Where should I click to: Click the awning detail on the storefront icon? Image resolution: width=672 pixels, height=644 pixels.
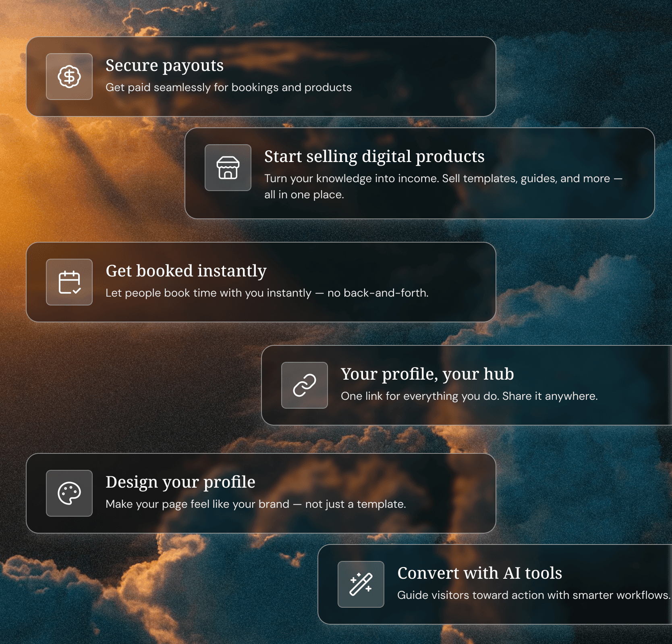[228, 163]
